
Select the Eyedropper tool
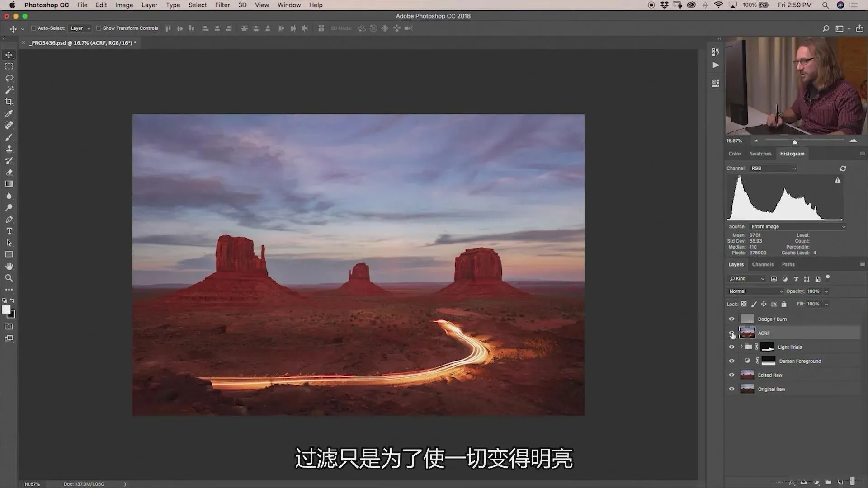pos(9,113)
